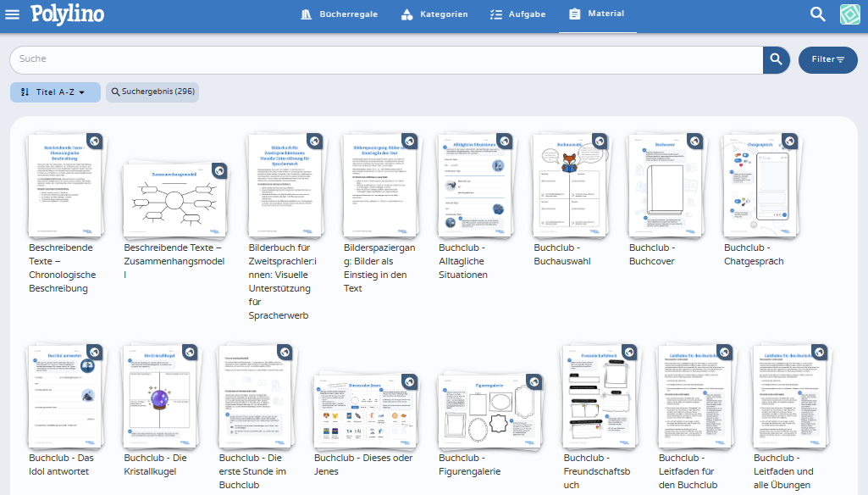Switch to the Aufgabe tab

pyautogui.click(x=517, y=14)
